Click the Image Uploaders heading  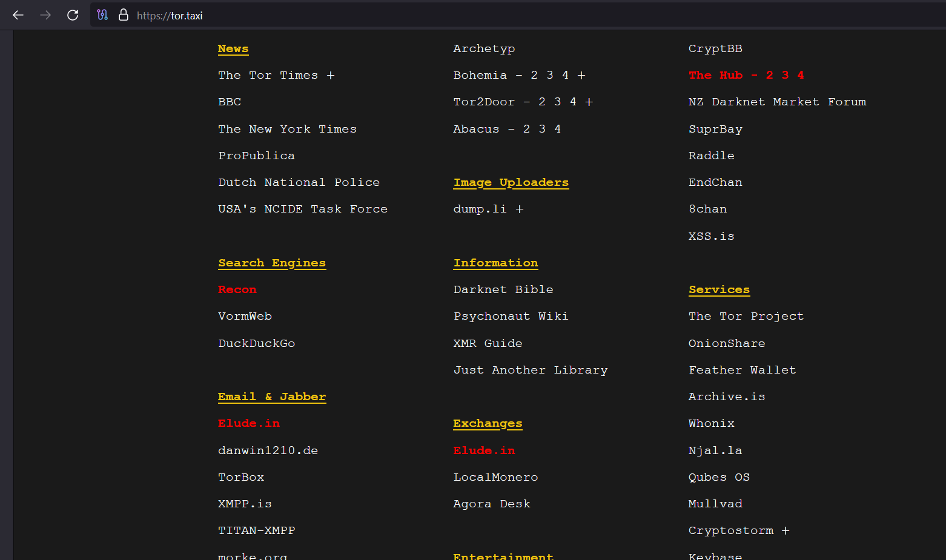[x=511, y=182]
